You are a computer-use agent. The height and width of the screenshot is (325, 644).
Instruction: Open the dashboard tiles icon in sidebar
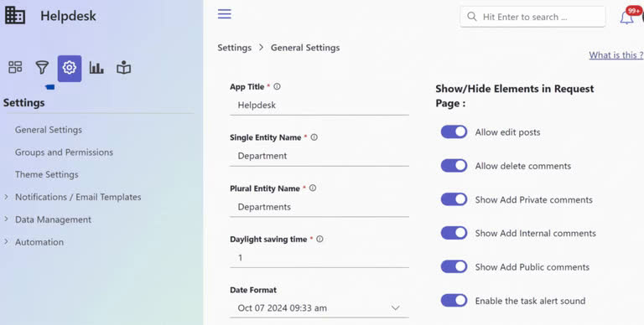[15, 67]
